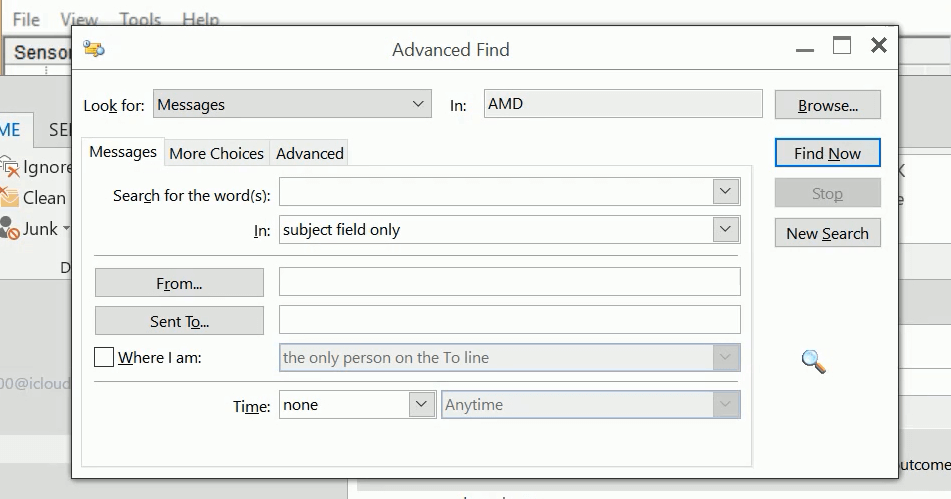Close the Advanced Find dialog

tap(878, 46)
